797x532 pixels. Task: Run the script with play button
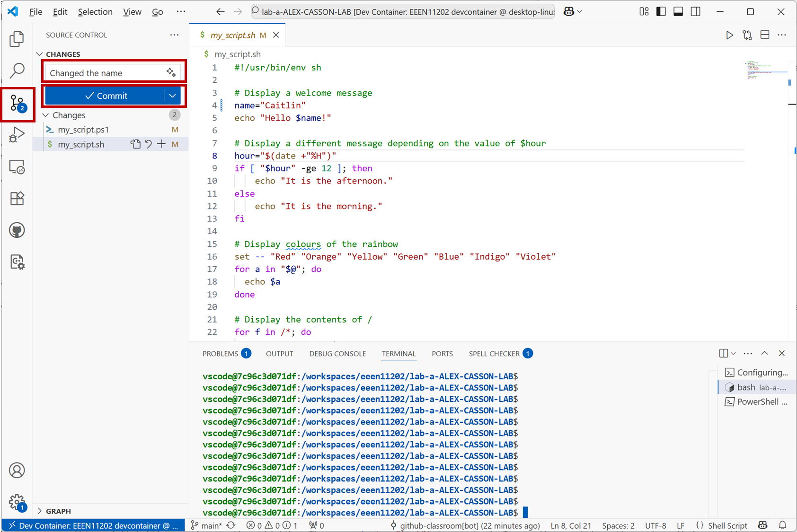(729, 35)
